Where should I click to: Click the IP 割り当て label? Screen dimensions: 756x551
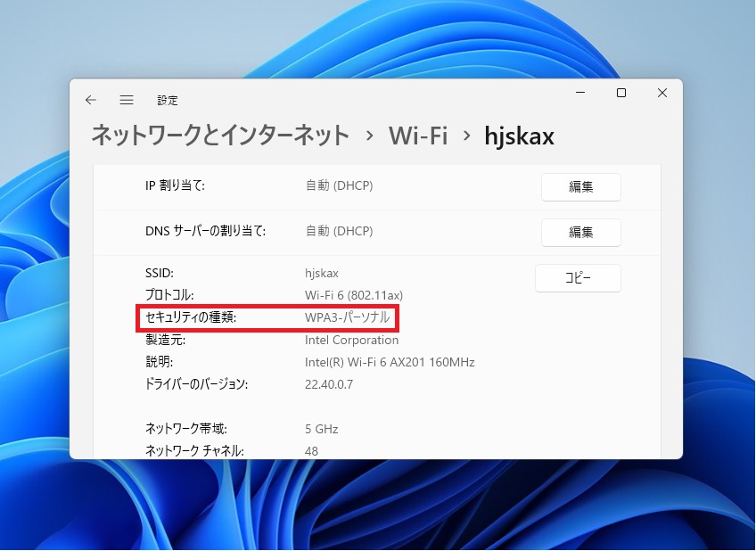point(175,185)
